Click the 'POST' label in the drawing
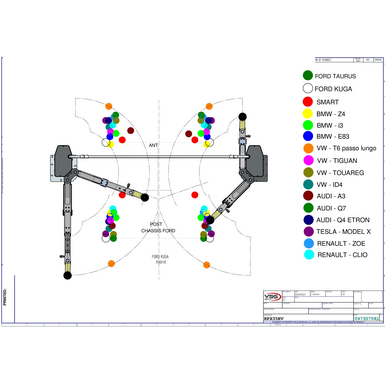 pos(156,224)
